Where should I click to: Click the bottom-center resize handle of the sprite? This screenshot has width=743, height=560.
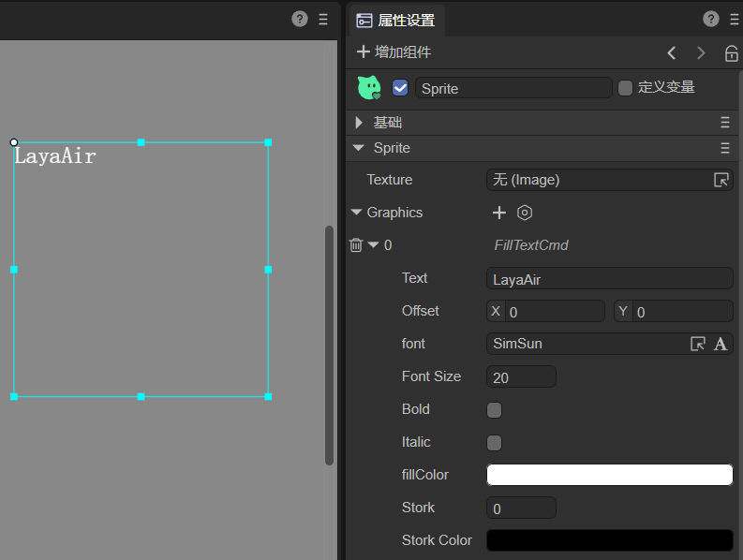click(141, 396)
